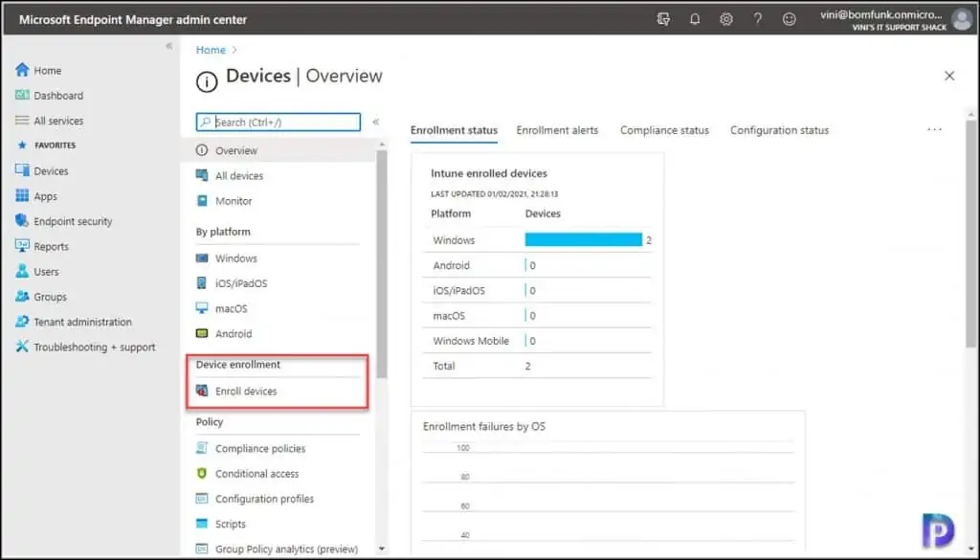This screenshot has width=980, height=560.
Task: Open the Apps grid icon
Action: tap(22, 195)
